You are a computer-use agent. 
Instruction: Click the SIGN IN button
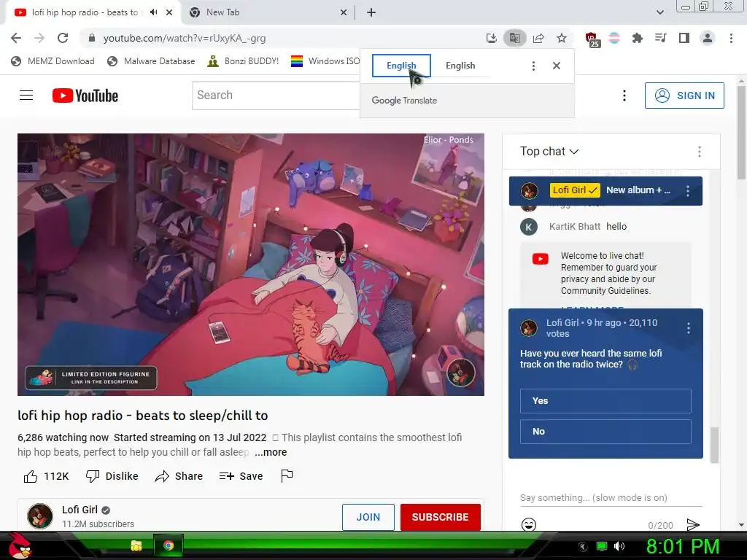point(684,96)
